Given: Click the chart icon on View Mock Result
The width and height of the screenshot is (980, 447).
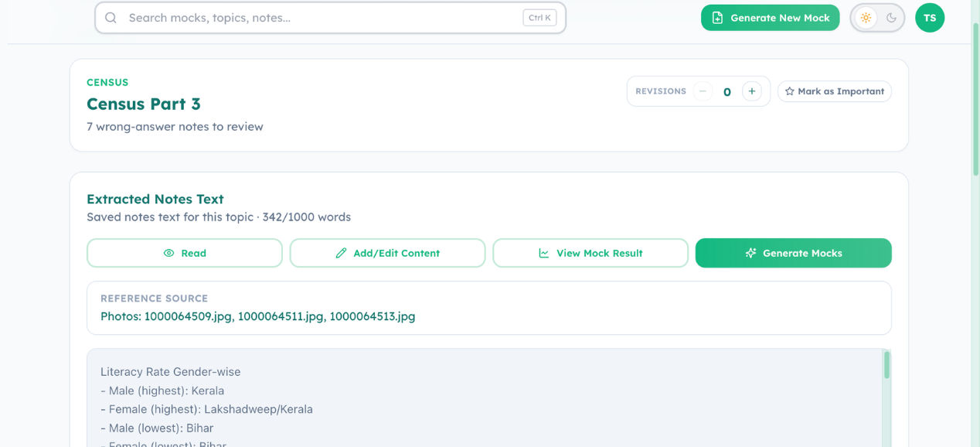Looking at the screenshot, I should click(544, 253).
